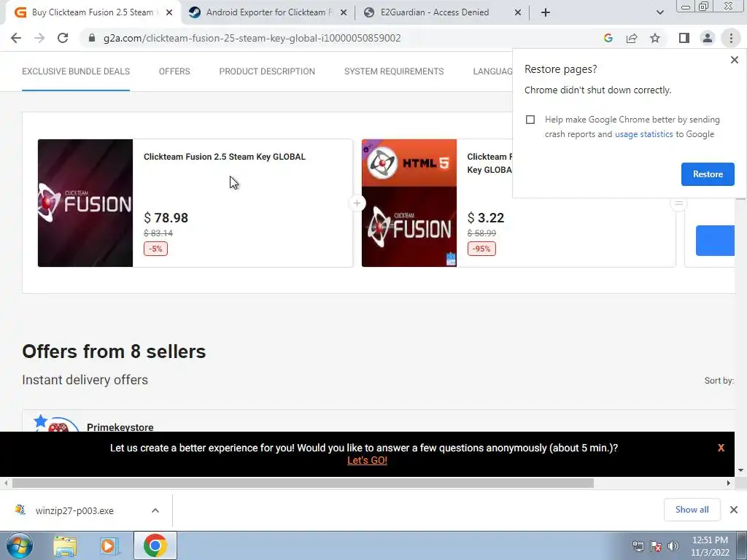Open the tab search chevron
The width and height of the screenshot is (747, 560).
coord(659,12)
